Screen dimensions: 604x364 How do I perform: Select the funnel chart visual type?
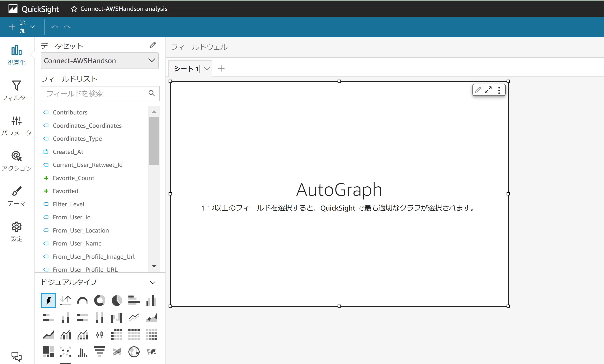pos(100,351)
